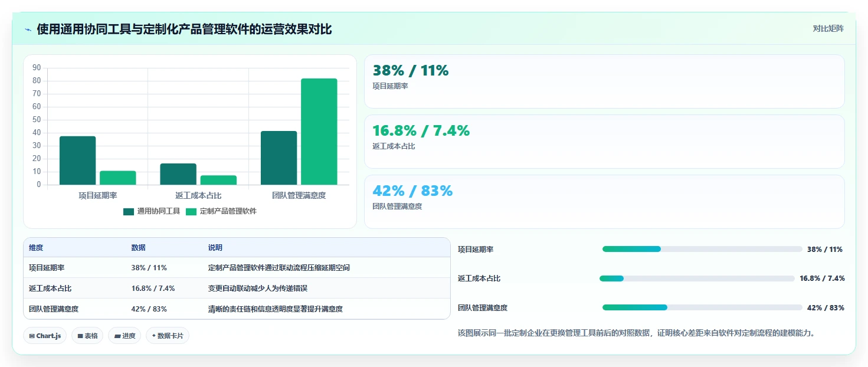Click the 对比矩阵 label
Image resolution: width=868 pixels, height=367 pixels.
[828, 28]
